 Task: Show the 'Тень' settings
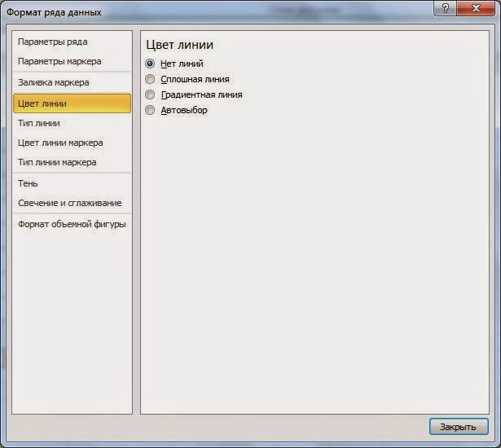73,183
